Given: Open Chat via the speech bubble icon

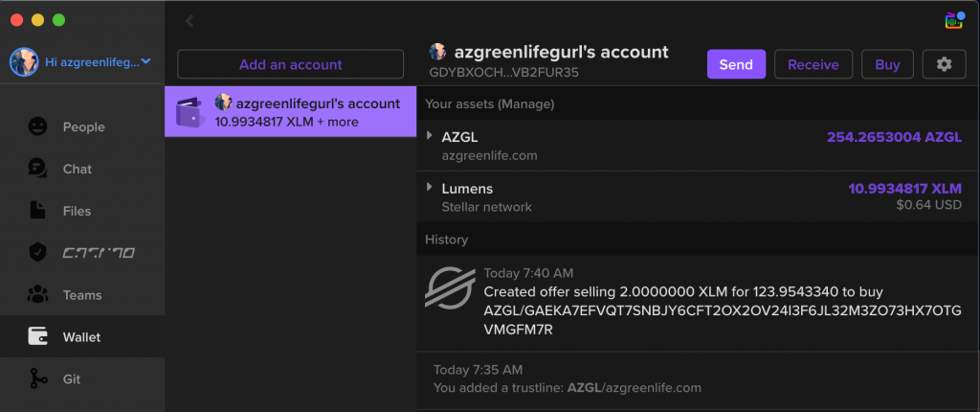Looking at the screenshot, I should (x=37, y=169).
